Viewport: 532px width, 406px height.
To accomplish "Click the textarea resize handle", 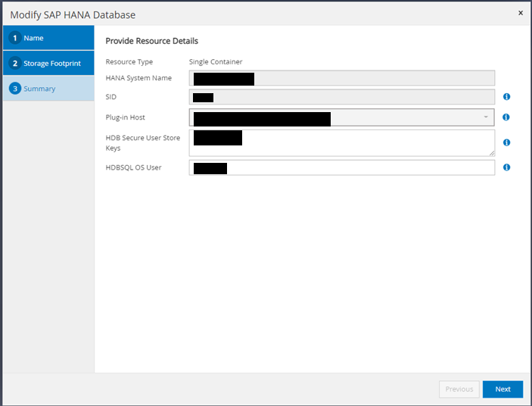I will tap(492, 153).
